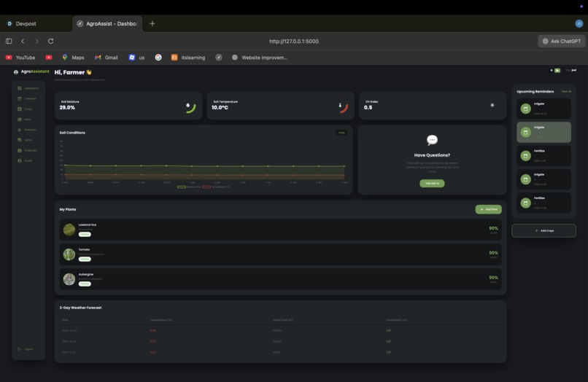
Task: Open the Maps bookmark
Action: coord(73,58)
